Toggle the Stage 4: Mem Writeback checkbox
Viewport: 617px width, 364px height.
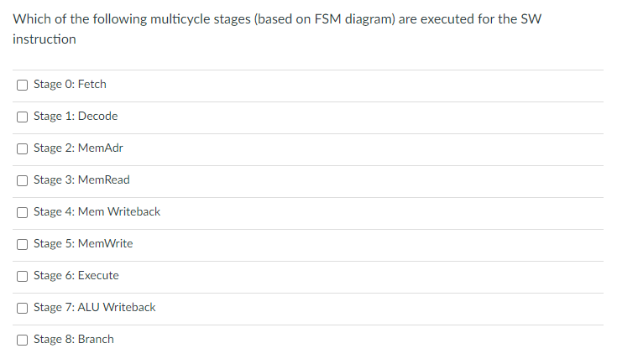[22, 212]
